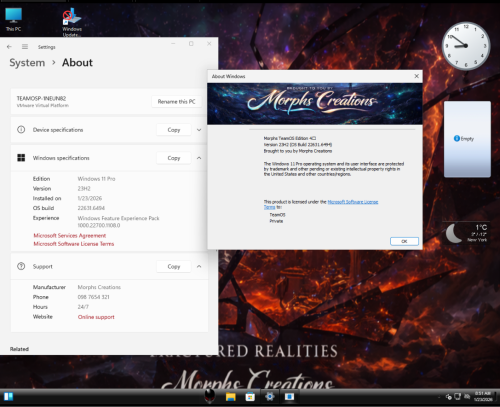500x407 pixels.
Task: Open Microsoft Software License Terms in Settings
Action: 74,244
